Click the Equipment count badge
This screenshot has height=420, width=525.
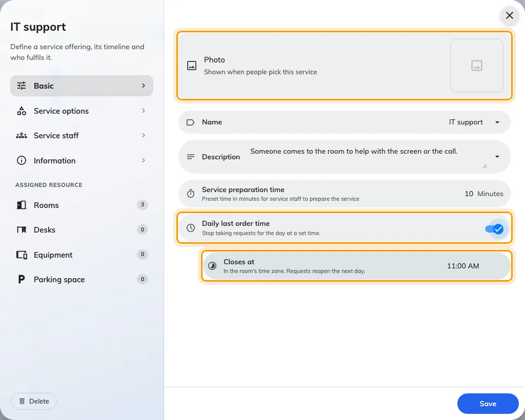click(x=143, y=254)
